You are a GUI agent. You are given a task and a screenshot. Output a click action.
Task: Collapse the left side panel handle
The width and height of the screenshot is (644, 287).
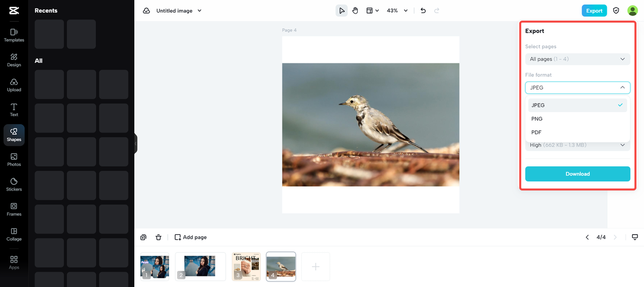point(136,144)
